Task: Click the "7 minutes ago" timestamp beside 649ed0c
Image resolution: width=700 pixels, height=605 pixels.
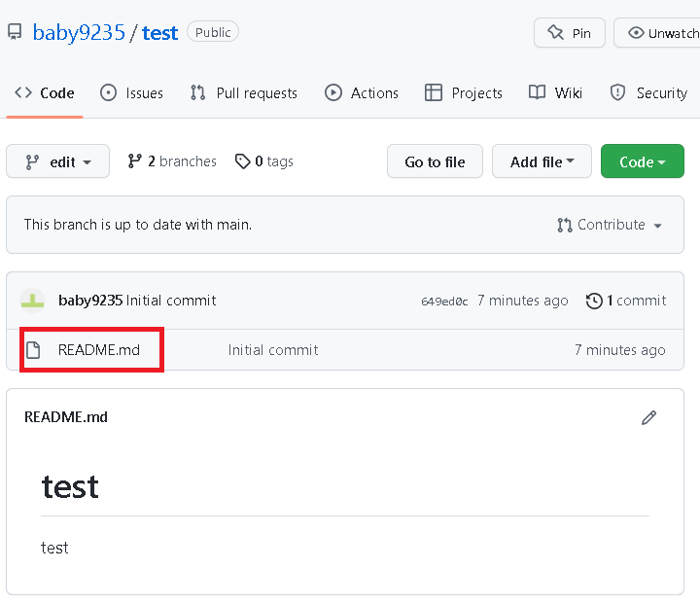Action: [x=523, y=301]
